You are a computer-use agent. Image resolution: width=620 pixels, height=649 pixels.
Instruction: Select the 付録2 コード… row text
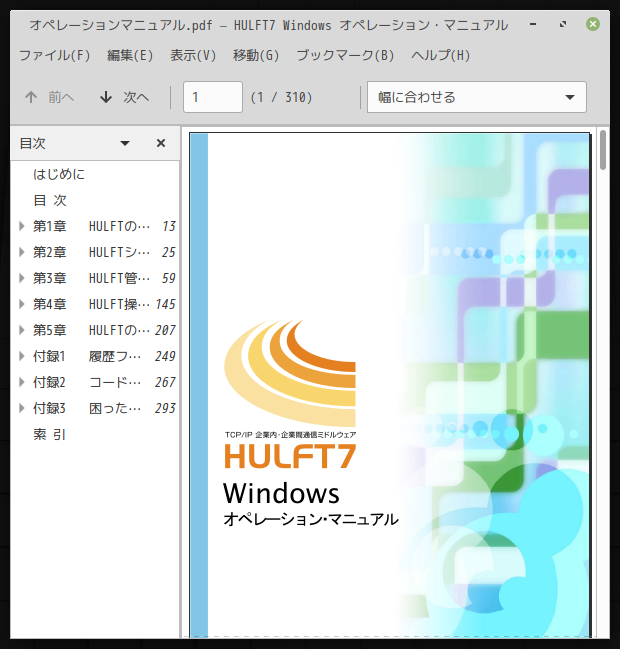(x=87, y=382)
